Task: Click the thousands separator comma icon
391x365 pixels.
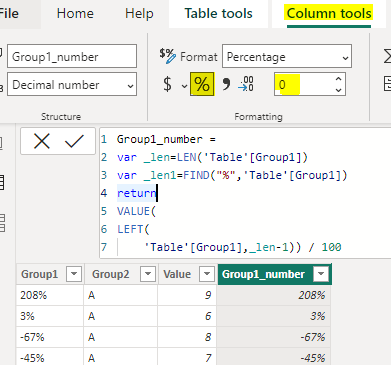Action: [226, 84]
